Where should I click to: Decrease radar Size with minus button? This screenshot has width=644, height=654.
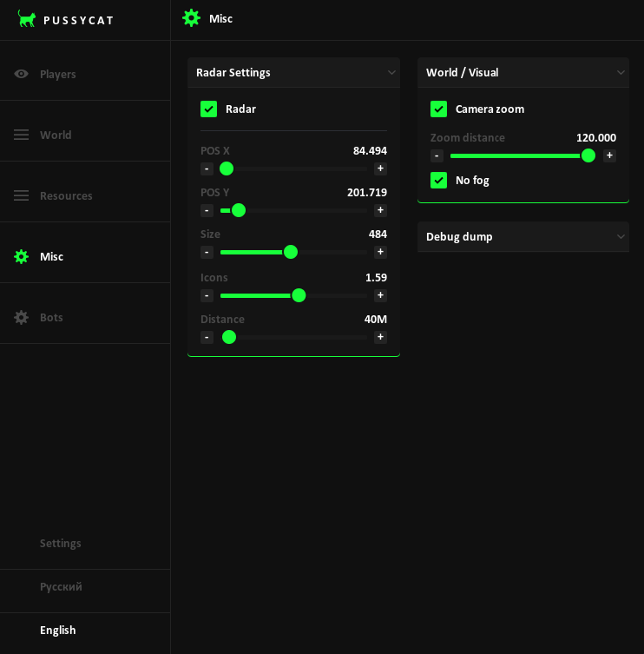(x=207, y=253)
